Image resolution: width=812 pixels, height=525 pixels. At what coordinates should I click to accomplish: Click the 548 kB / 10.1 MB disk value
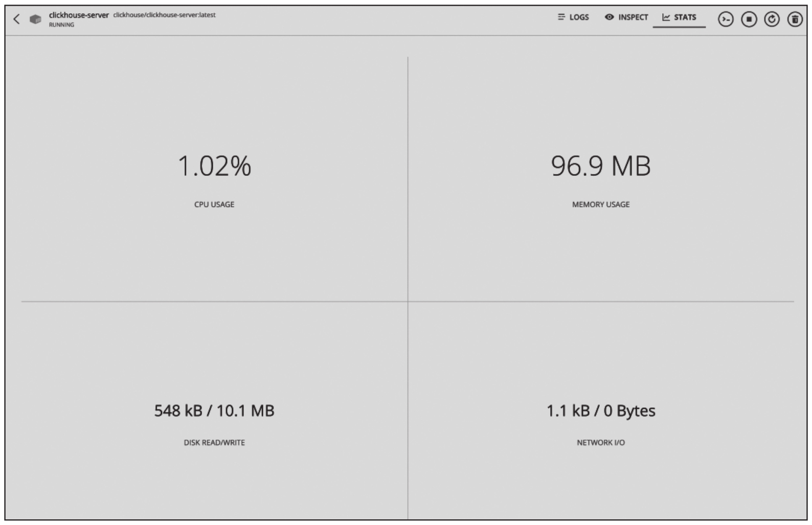[214, 410]
